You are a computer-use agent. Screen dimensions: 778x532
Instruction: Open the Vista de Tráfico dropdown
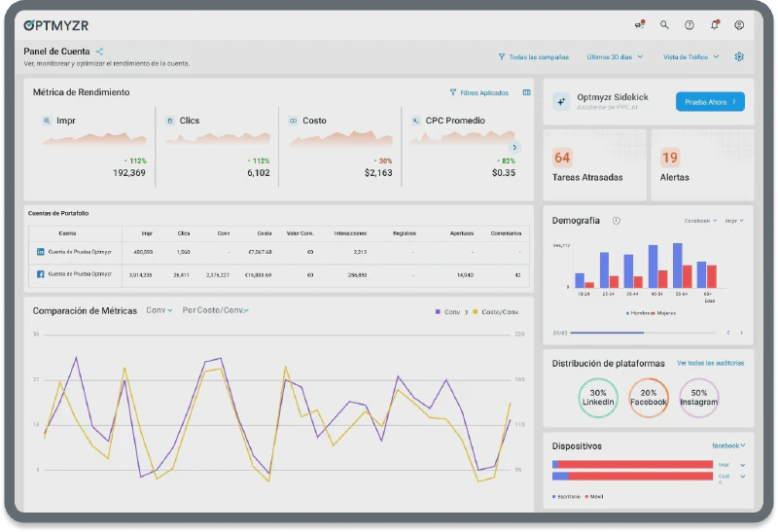[690, 56]
